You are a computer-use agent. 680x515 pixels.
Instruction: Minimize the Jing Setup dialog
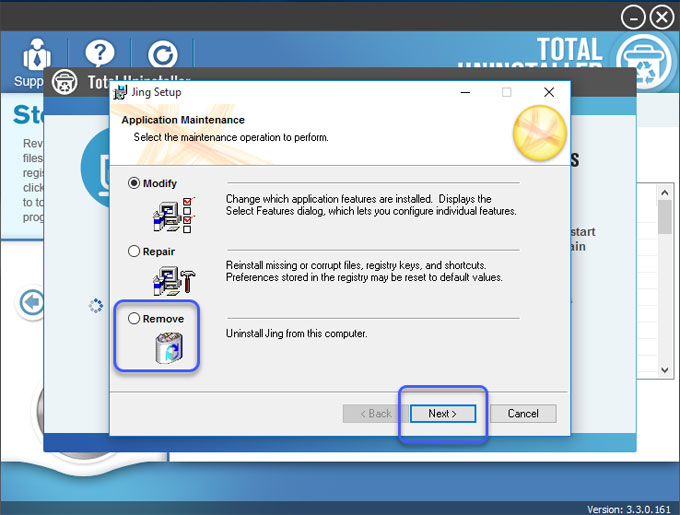(465, 92)
